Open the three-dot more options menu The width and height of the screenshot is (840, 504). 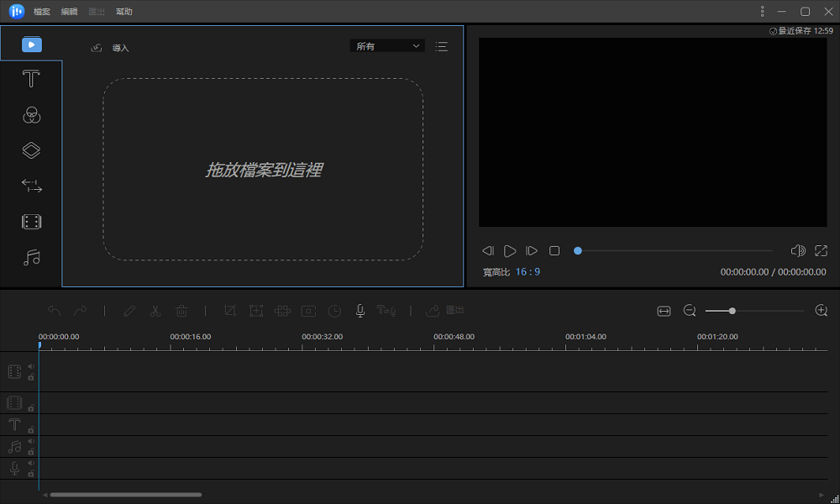tap(762, 11)
